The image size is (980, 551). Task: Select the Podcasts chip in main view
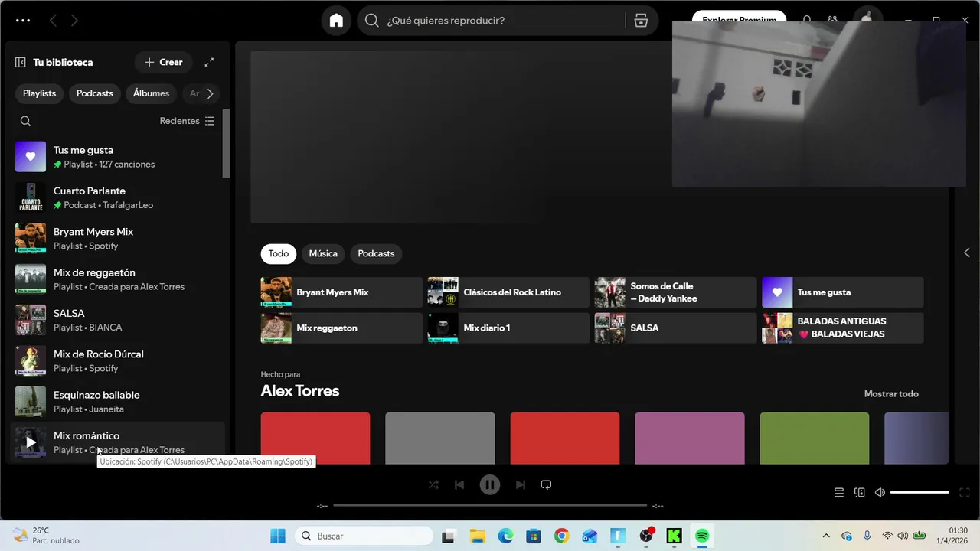(x=376, y=253)
